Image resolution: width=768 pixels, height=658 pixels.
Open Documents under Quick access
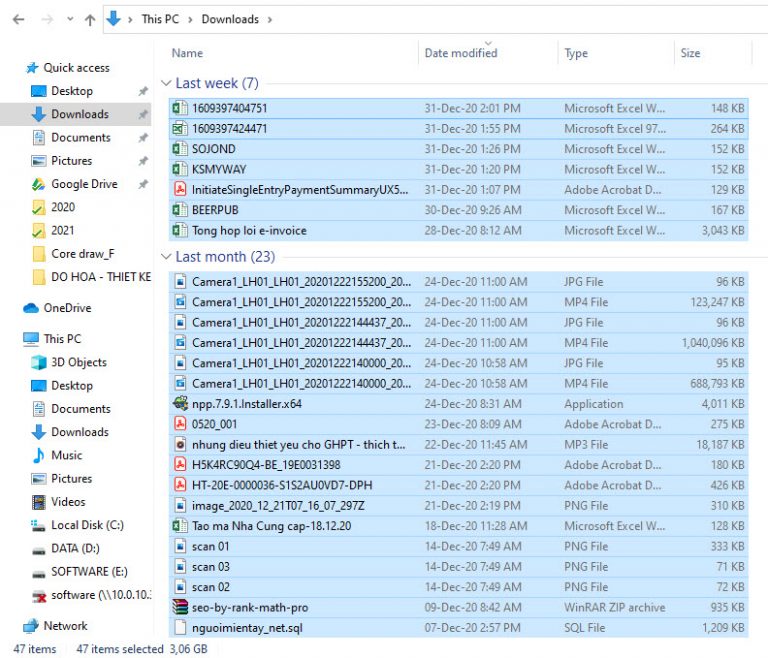click(x=81, y=138)
